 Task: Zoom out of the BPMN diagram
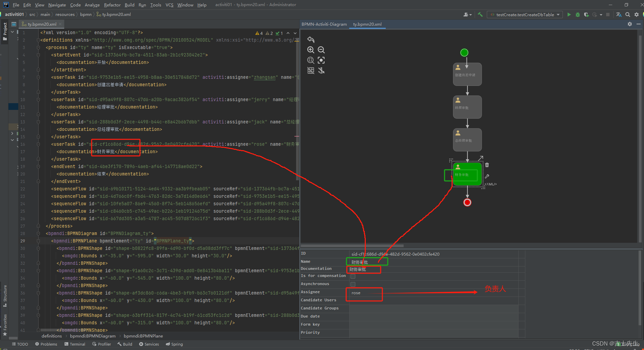point(321,50)
